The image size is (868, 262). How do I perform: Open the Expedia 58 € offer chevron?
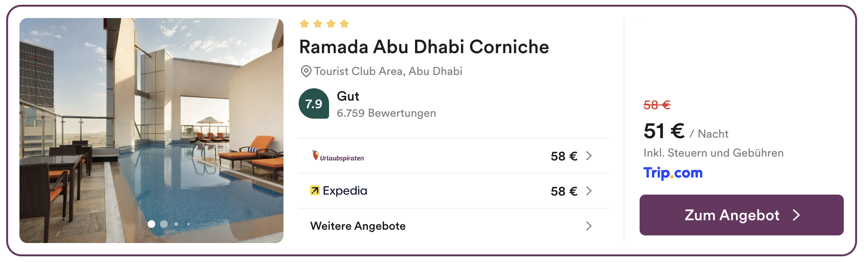(x=589, y=191)
